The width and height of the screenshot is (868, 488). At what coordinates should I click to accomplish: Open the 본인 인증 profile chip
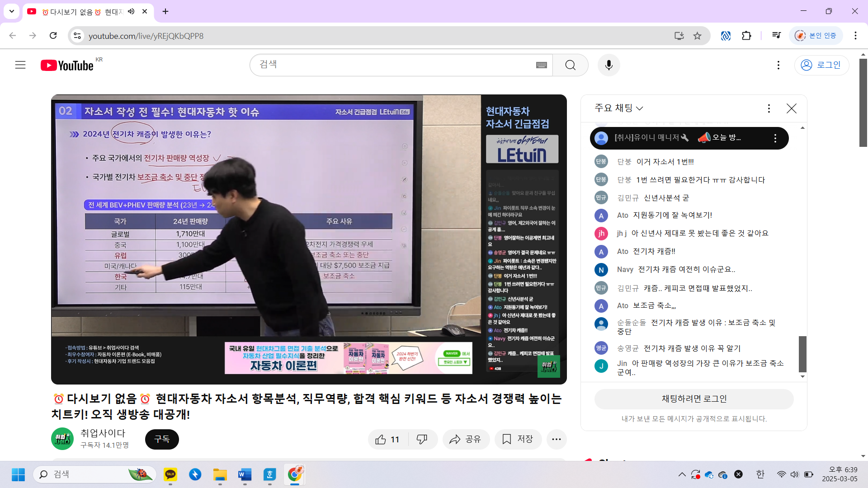(816, 36)
